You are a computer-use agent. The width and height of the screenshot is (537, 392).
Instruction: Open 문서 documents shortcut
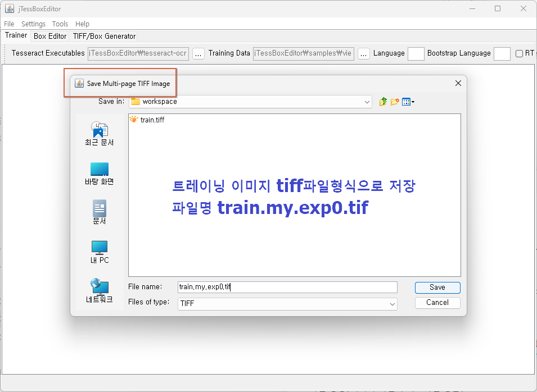100,212
